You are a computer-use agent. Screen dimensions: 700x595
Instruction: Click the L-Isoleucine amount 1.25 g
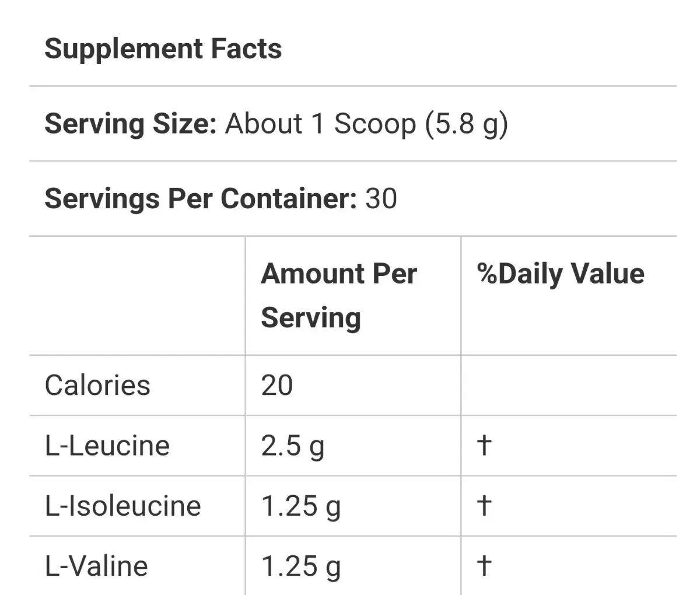click(x=300, y=507)
